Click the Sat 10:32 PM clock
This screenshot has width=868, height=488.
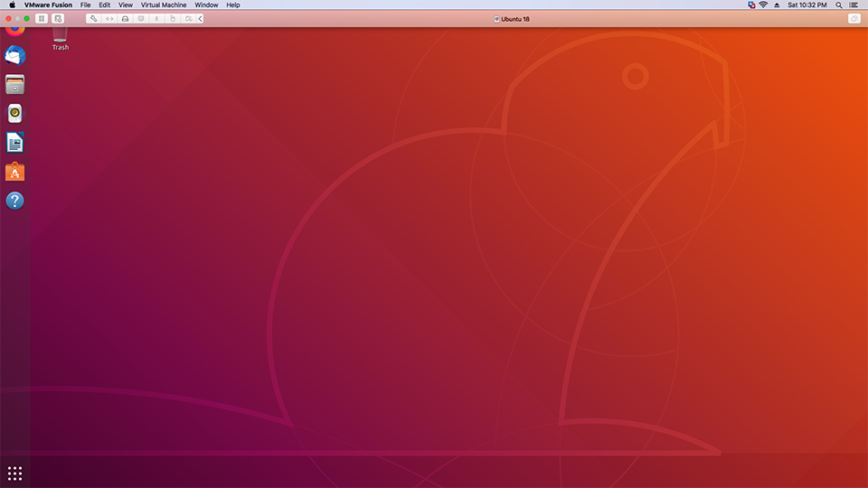coord(807,5)
